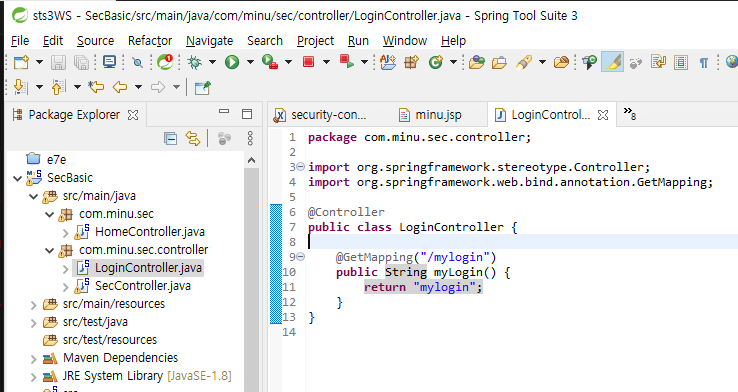Image resolution: width=738 pixels, height=392 pixels.
Task: Open the Stop dropdown arrow
Action: (x=326, y=62)
